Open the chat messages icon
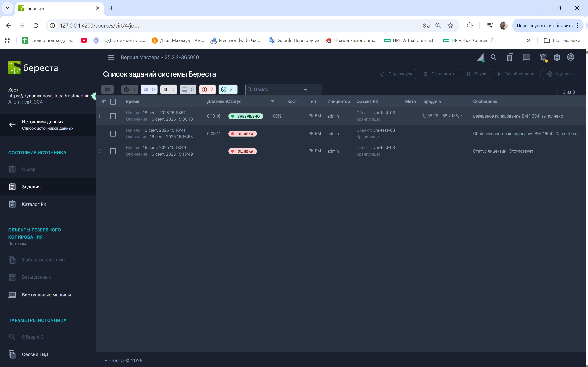The height and width of the screenshot is (367, 588). [x=526, y=57]
